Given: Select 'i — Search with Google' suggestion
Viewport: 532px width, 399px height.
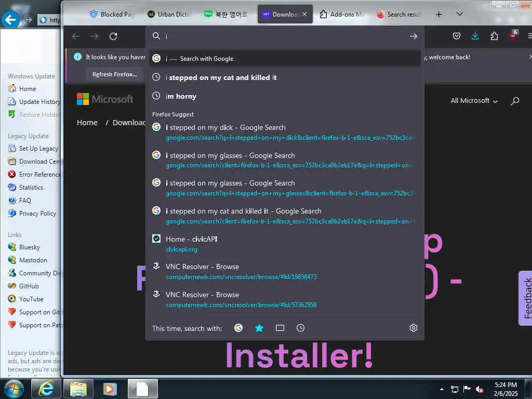Looking at the screenshot, I should pyautogui.click(x=285, y=58).
